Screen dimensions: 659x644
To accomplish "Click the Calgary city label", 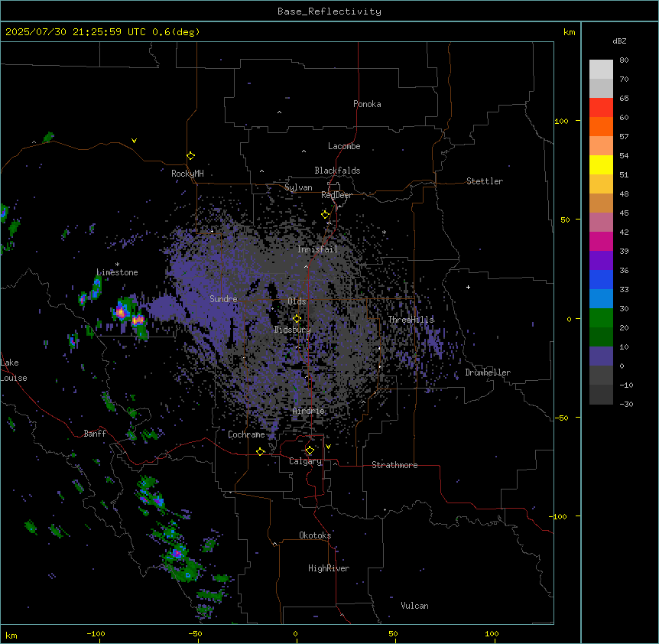I will pyautogui.click(x=306, y=461).
